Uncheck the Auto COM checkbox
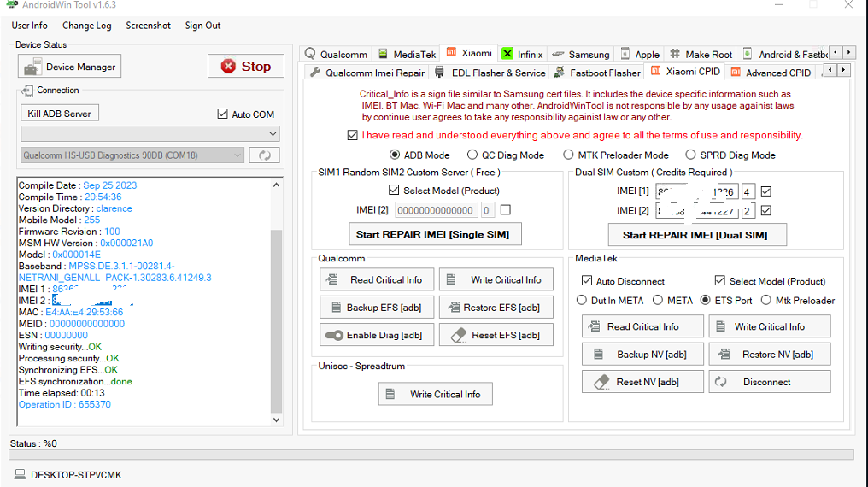The width and height of the screenshot is (868, 487). (222, 114)
